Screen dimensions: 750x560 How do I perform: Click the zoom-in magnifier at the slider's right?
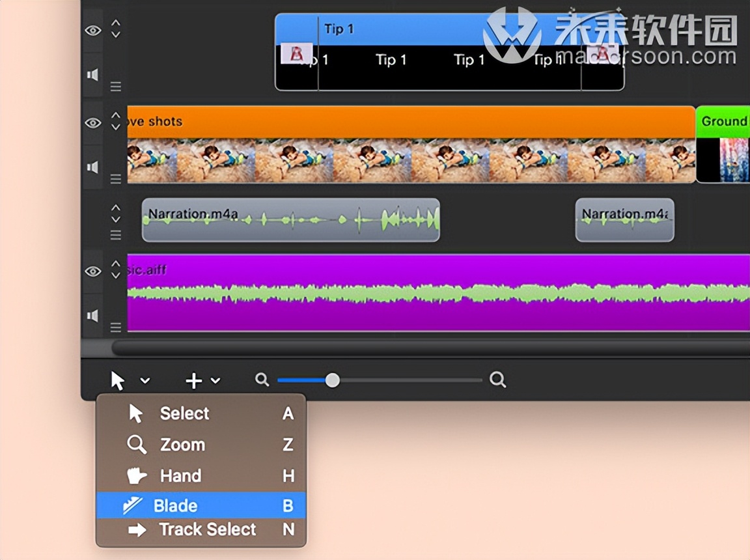tap(497, 380)
